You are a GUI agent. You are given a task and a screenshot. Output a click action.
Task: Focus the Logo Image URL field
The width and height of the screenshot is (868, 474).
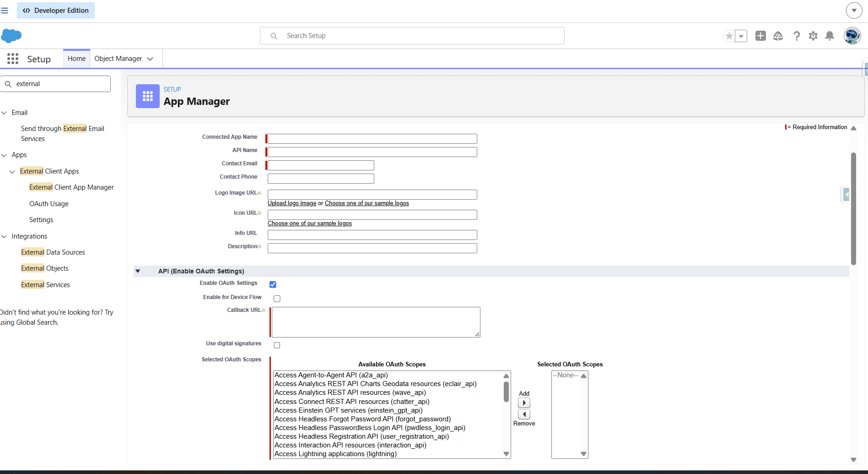(372, 195)
